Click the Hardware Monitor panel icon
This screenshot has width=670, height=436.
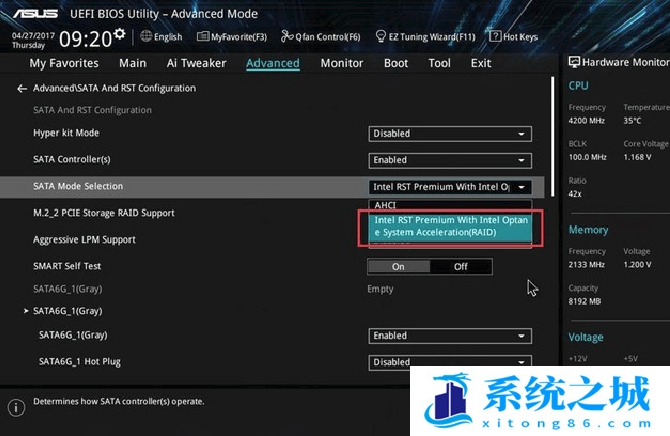tap(574, 62)
